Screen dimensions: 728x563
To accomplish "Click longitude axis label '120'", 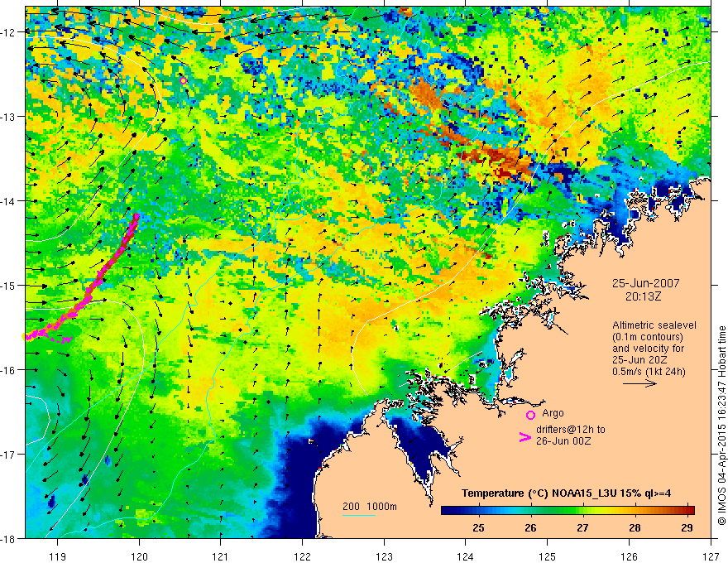I will click(x=139, y=556).
